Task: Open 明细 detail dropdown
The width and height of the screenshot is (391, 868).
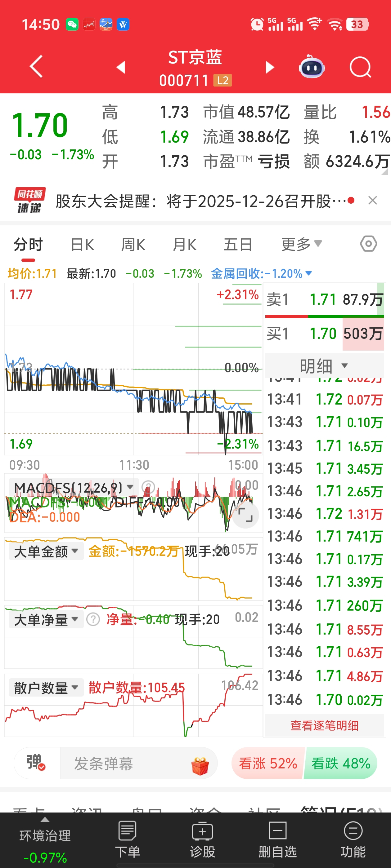Action: (x=324, y=365)
